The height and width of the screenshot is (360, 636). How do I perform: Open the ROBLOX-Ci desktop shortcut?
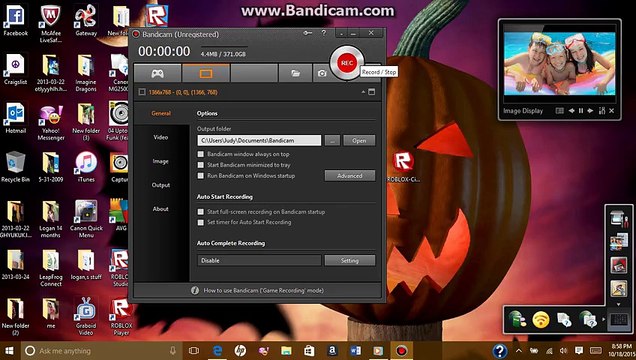coord(403,167)
